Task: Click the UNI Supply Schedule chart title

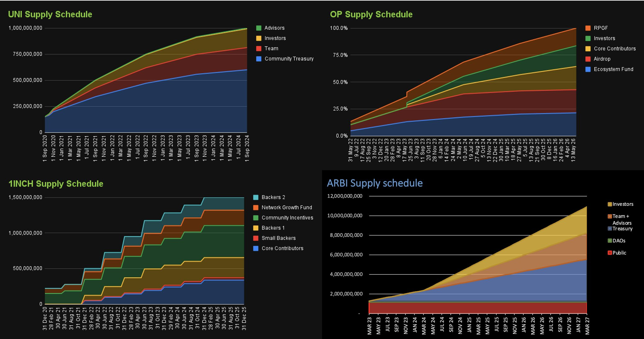Action: pyautogui.click(x=50, y=14)
